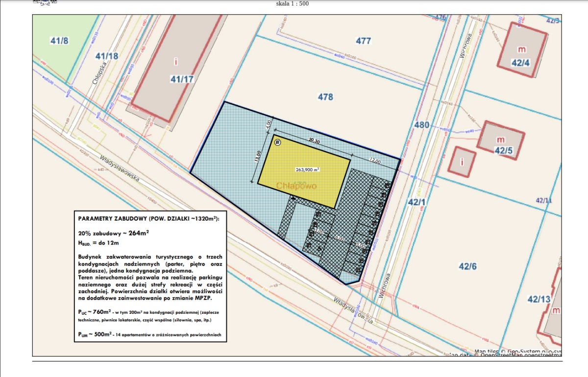
Task: Click the 'PUC ~ 760m²' value
Action: pyautogui.click(x=94, y=311)
